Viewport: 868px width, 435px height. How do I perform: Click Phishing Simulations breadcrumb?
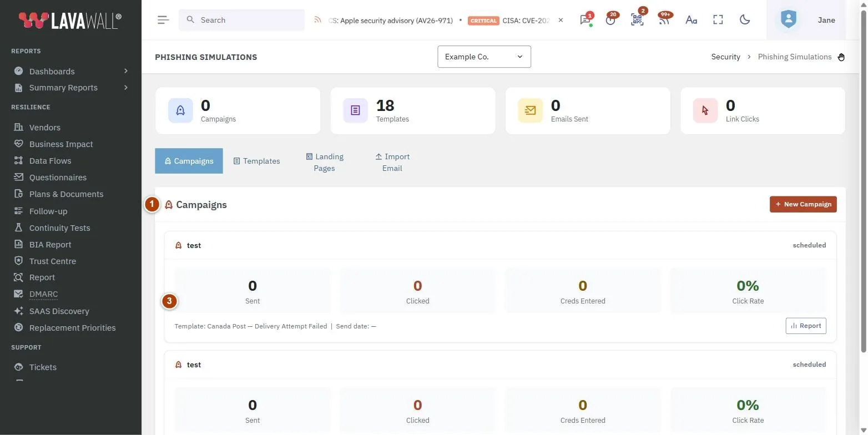[x=795, y=57]
